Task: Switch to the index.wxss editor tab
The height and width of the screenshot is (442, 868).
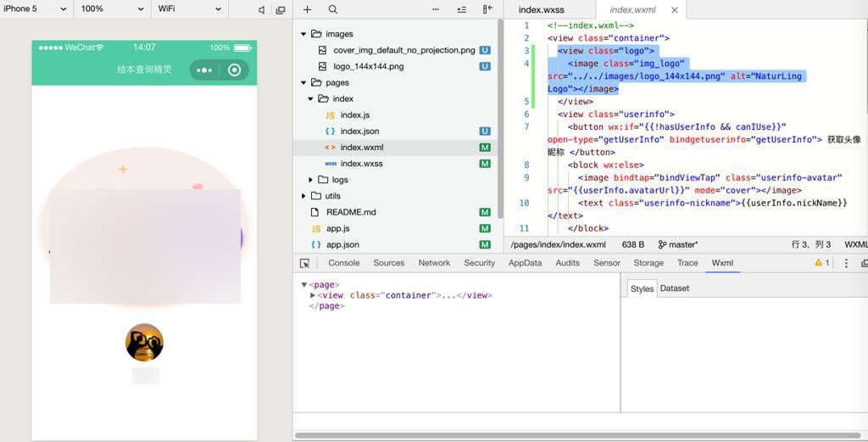Action: pos(542,10)
